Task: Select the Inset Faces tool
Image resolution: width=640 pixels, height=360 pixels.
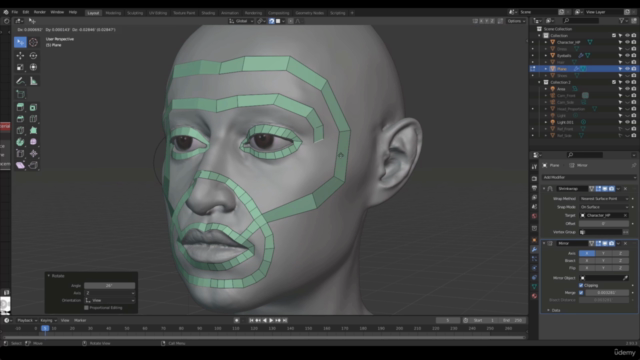Action: point(33,107)
